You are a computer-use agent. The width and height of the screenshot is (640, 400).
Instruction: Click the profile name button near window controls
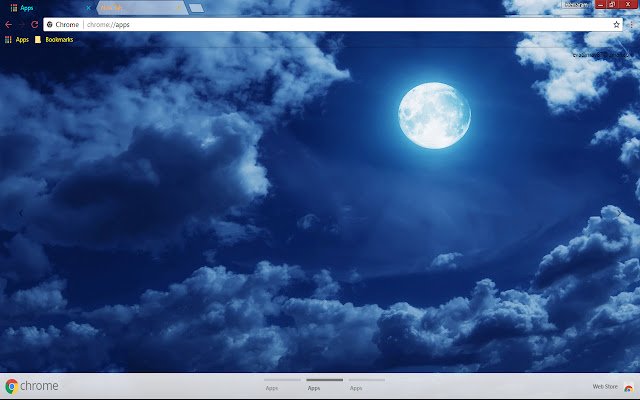(576, 5)
